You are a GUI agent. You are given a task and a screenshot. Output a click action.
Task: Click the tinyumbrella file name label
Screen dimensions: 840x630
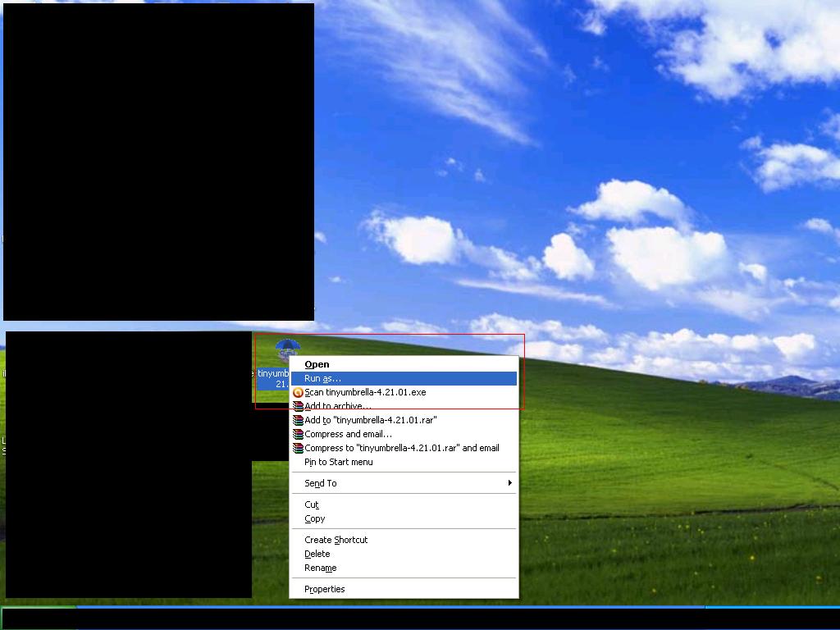pos(273,378)
